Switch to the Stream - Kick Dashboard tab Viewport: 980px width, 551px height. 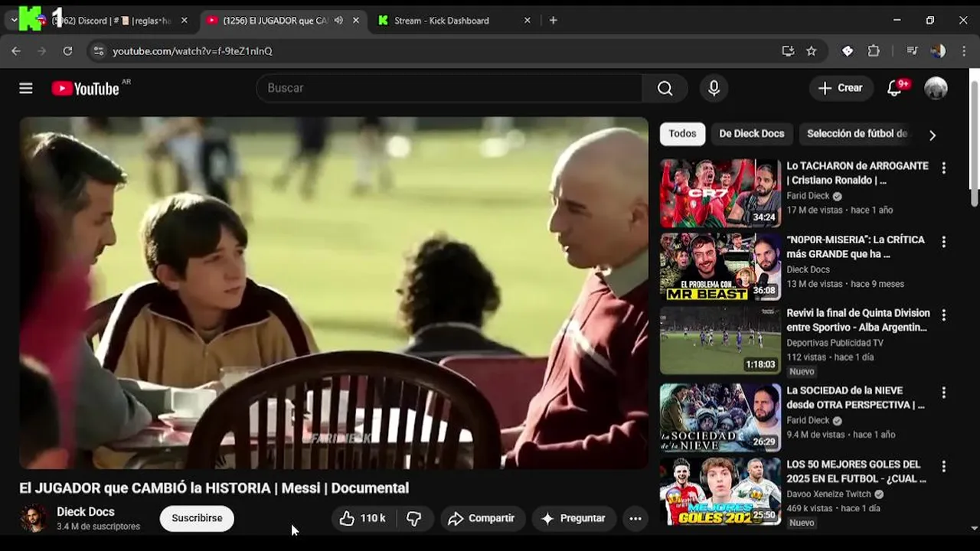455,21
